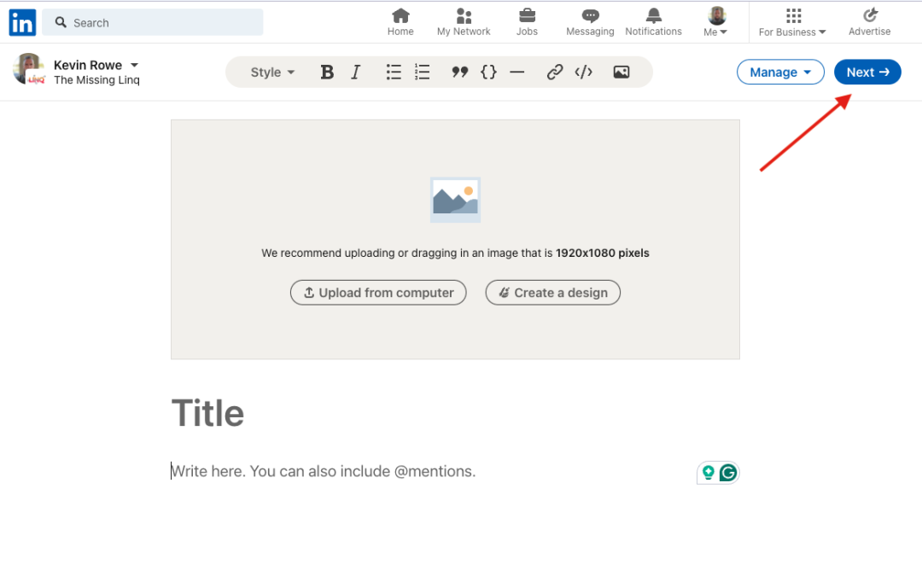Click Upload from computer button
The width and height of the screenshot is (922, 588).
coord(378,293)
